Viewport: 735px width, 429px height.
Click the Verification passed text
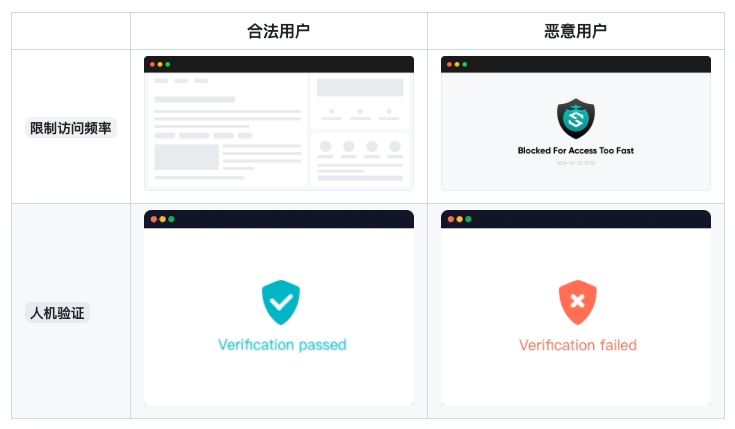[x=282, y=345]
